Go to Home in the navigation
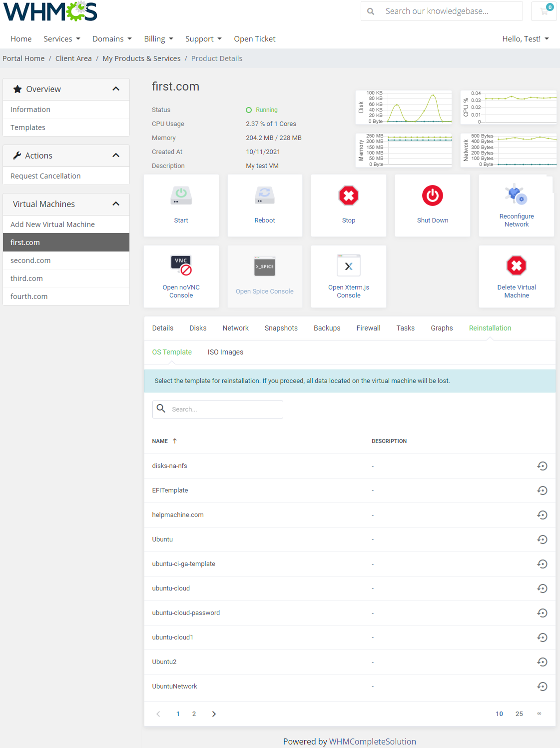560x748 pixels. pos(21,39)
